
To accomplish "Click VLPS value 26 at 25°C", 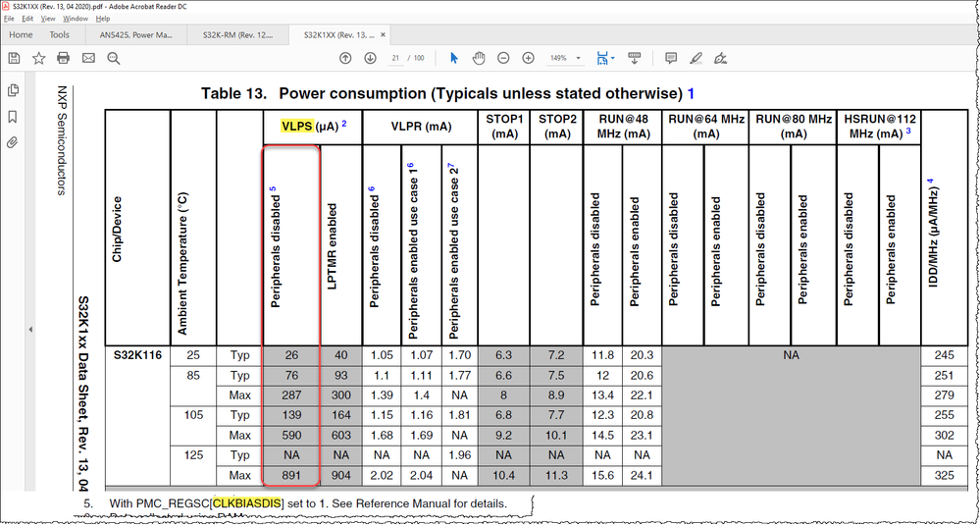I will coord(292,355).
